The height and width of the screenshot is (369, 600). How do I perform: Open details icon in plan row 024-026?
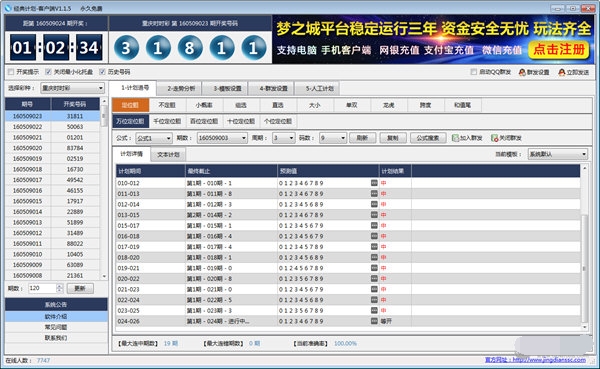click(374, 321)
